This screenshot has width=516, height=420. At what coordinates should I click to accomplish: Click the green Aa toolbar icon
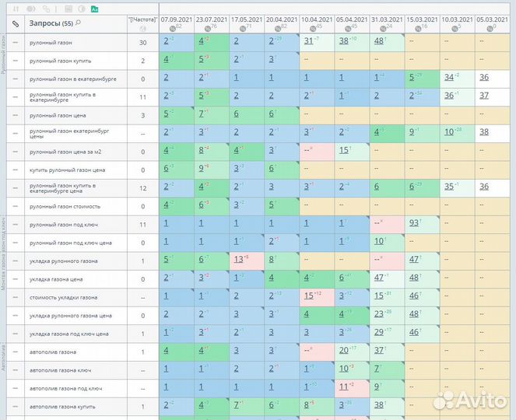click(94, 9)
